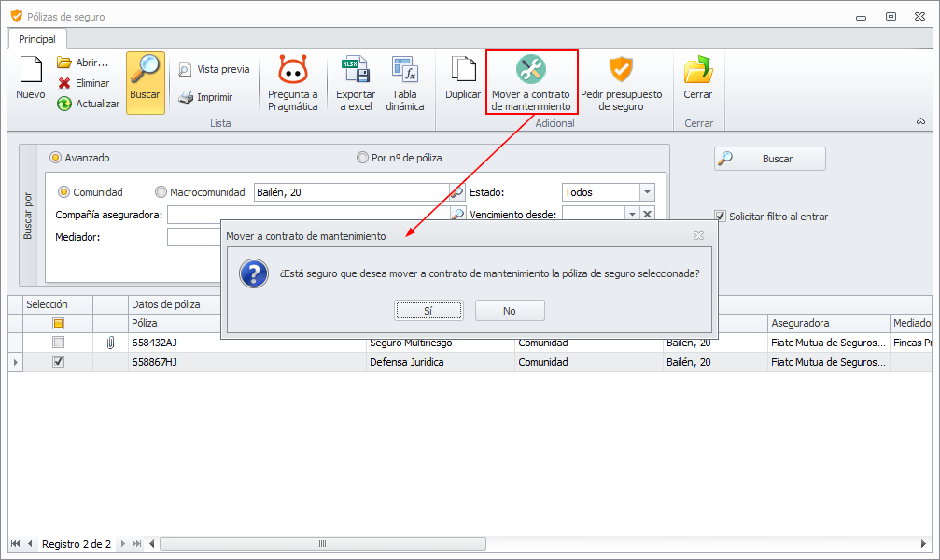Click the Buscar button on the right
This screenshot has height=560, width=940.
770,159
